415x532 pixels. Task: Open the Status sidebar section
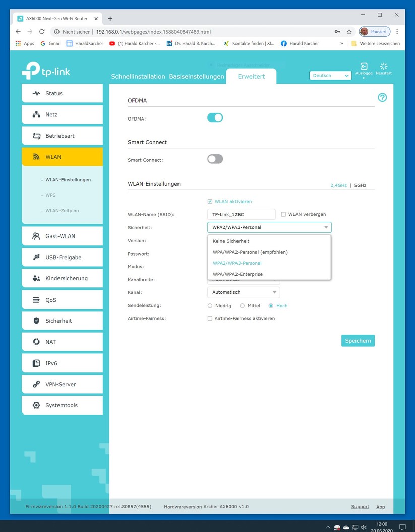tap(62, 93)
